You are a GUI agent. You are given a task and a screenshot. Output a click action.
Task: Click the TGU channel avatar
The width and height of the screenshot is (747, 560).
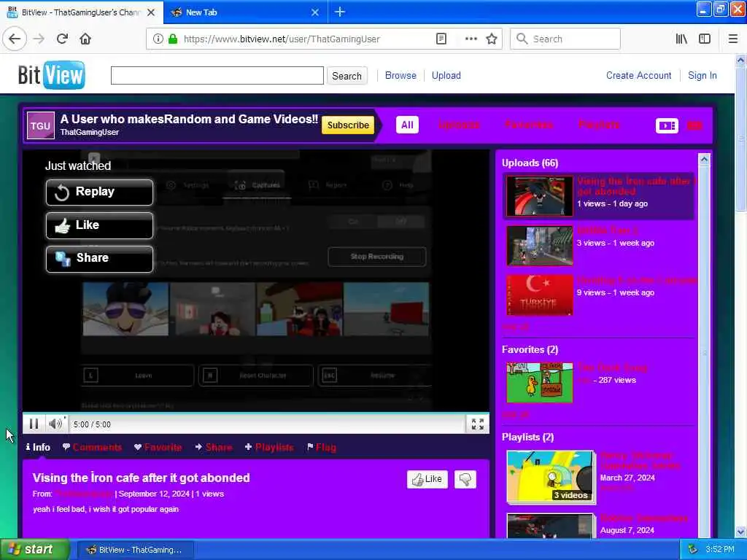click(x=41, y=125)
